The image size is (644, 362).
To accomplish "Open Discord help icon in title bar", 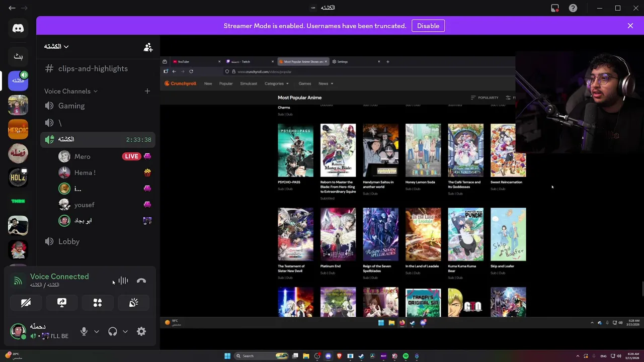I will pos(573,8).
